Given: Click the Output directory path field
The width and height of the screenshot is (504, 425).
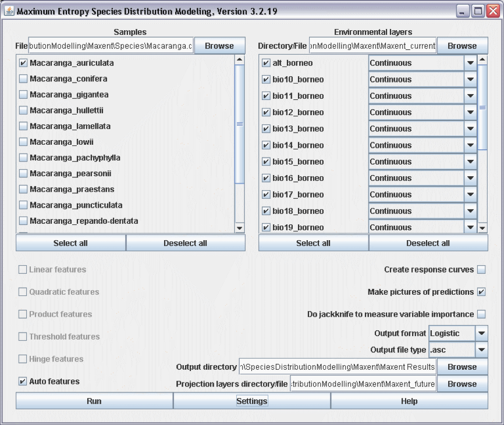Looking at the screenshot, I should [x=338, y=367].
